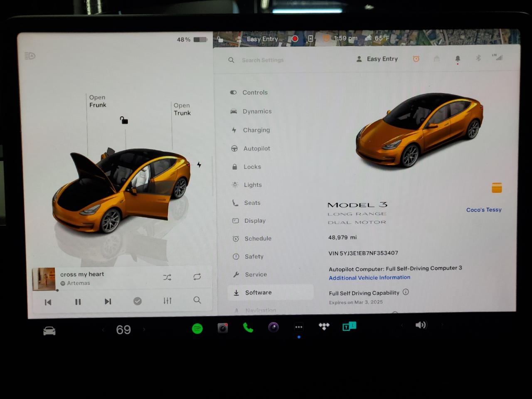Viewport: 532px width, 399px height.
Task: Open charge port via lightning bolt icon
Action: pos(199,165)
